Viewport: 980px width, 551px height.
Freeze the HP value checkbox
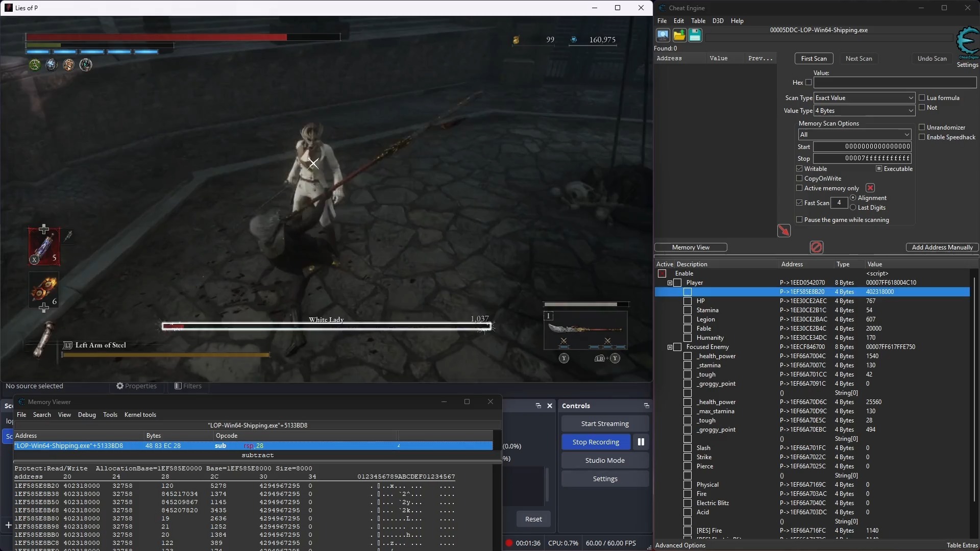click(x=688, y=301)
